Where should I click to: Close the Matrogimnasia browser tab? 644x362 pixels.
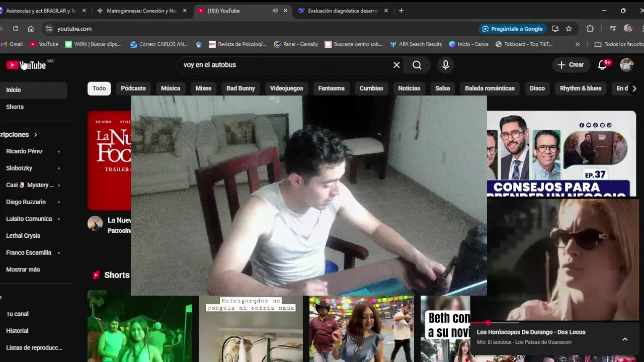click(185, 11)
